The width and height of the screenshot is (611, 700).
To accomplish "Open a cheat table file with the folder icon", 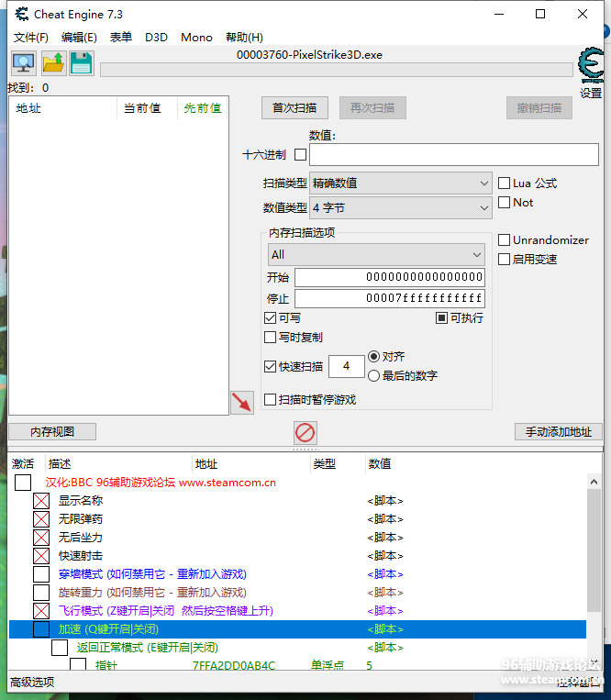I will point(53,63).
